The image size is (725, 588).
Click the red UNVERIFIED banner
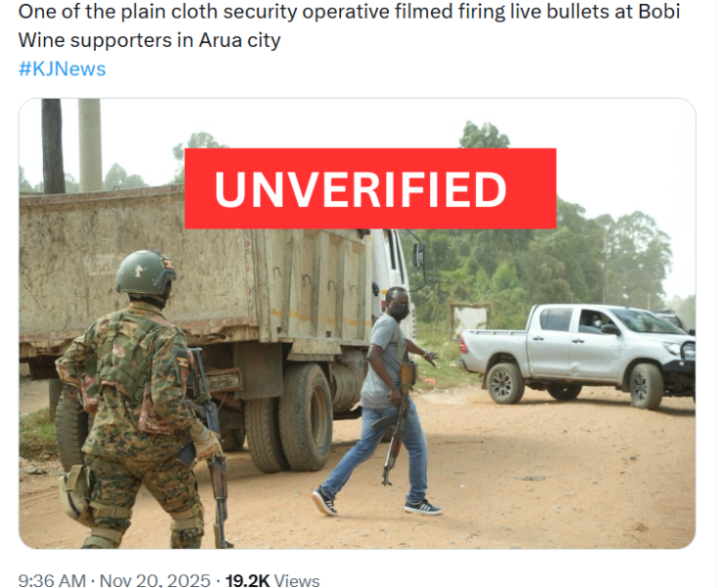click(370, 188)
